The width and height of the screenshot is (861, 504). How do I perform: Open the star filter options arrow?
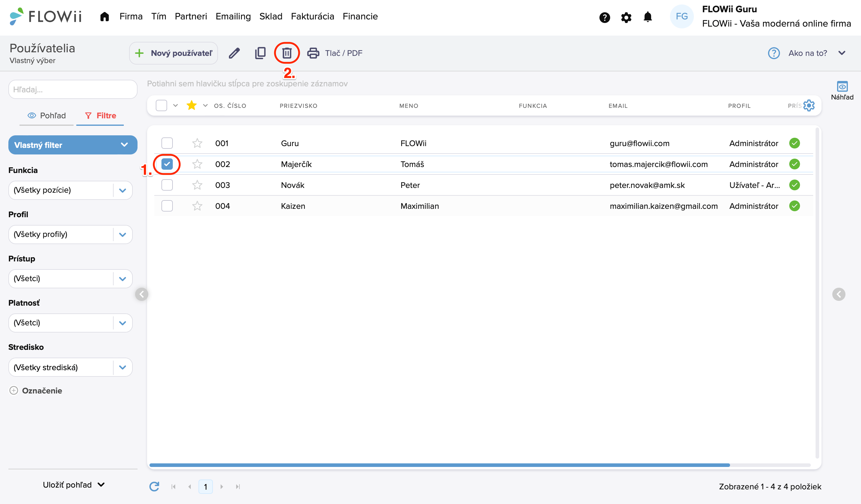(x=205, y=105)
